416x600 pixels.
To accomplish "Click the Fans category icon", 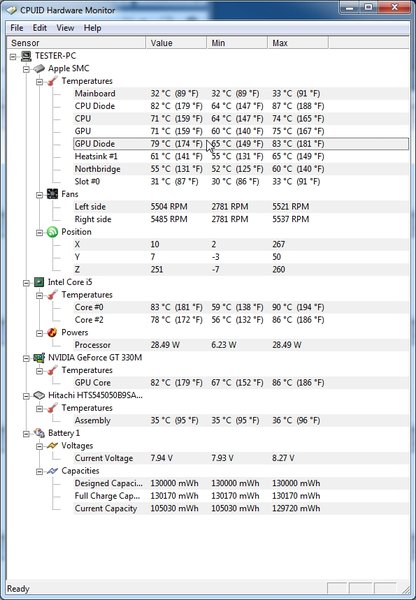I will point(52,194).
